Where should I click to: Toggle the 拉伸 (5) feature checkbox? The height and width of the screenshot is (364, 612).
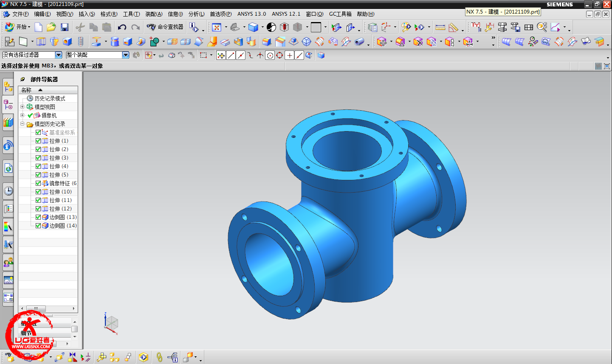[x=38, y=175]
